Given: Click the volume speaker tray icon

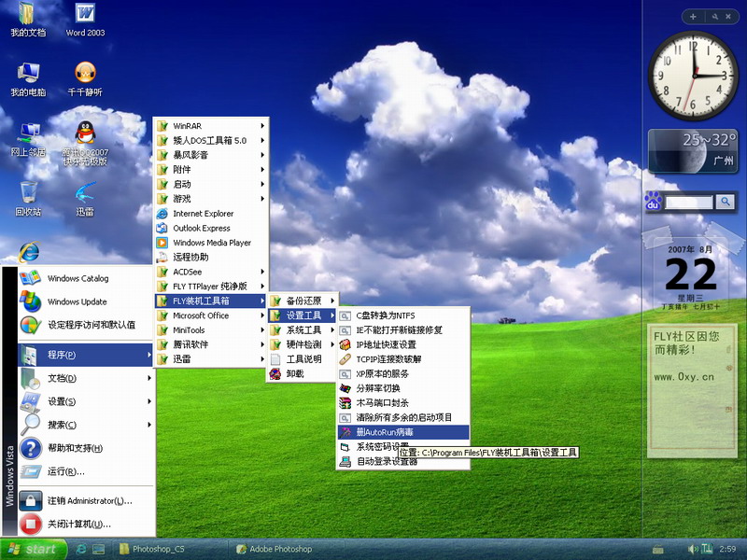Looking at the screenshot, I should [693, 549].
